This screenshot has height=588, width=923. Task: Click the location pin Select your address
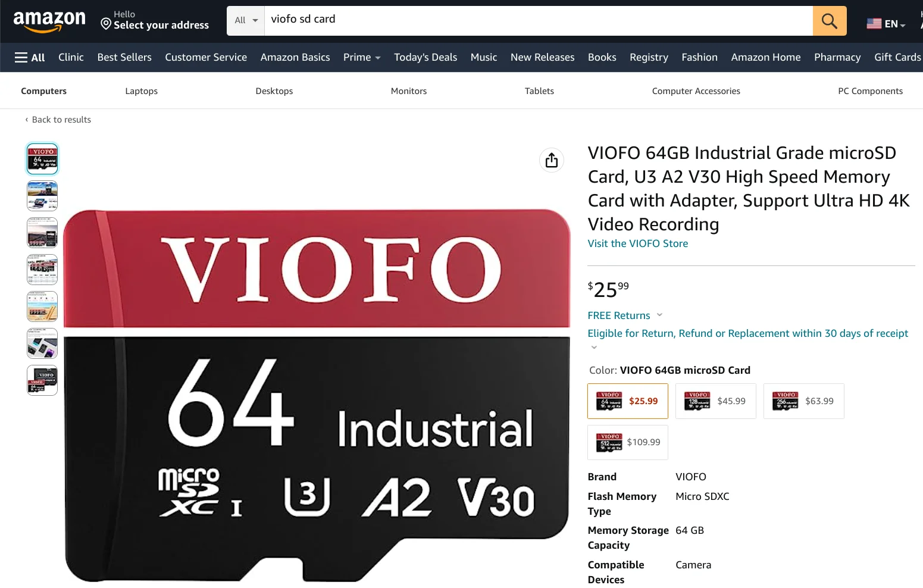[x=155, y=21]
